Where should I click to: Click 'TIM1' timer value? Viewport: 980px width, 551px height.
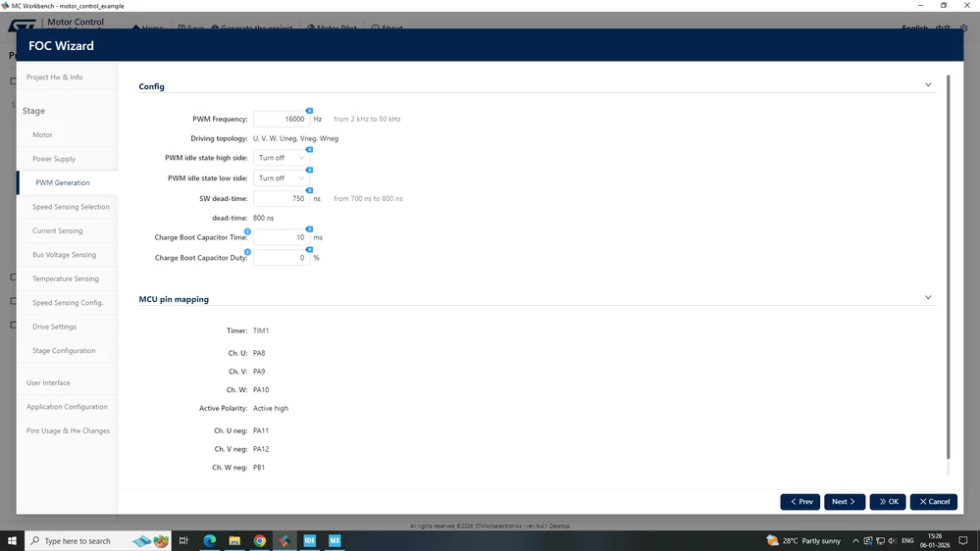(x=261, y=331)
